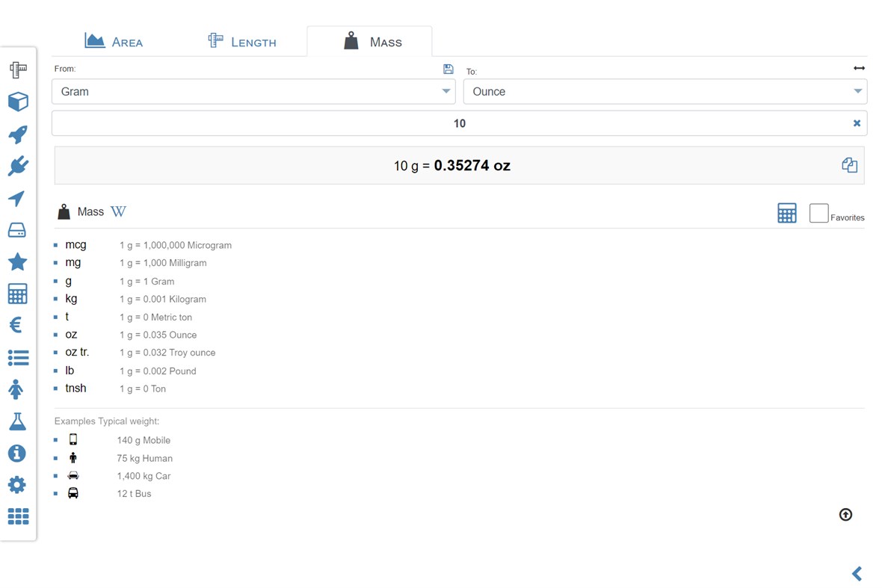Click the scroll-to-top arrow circle

coord(845,514)
